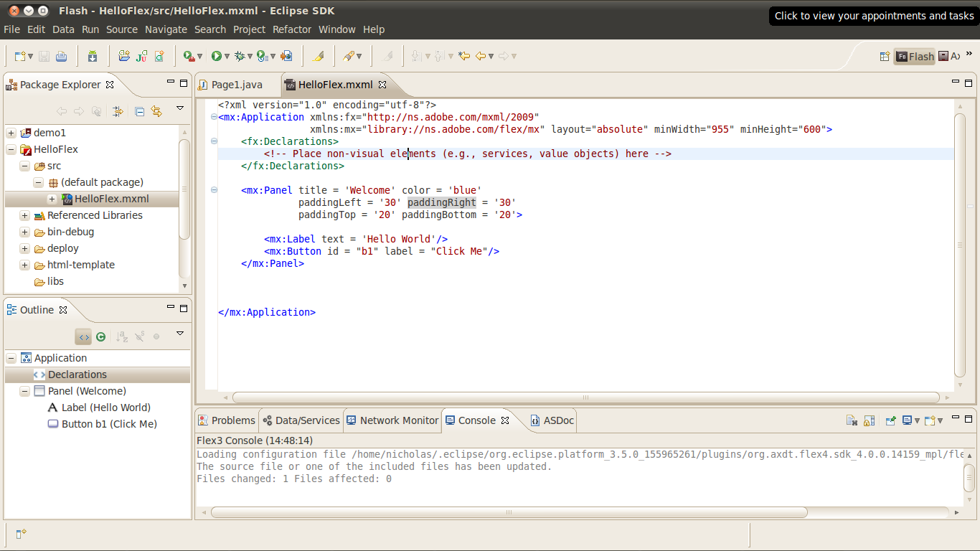Click the Console horizontal scrollbar
The image size is (980, 551).
(509, 512)
